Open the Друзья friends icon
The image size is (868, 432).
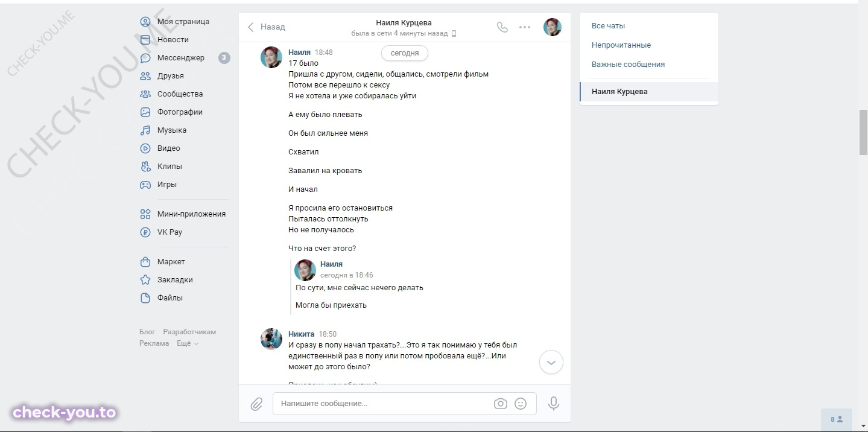point(145,76)
